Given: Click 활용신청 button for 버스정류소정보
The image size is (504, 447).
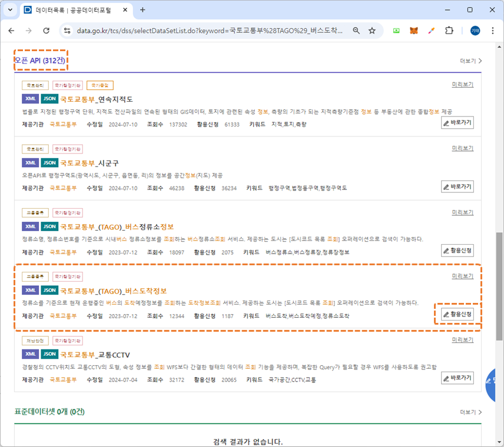Looking at the screenshot, I should [457, 251].
